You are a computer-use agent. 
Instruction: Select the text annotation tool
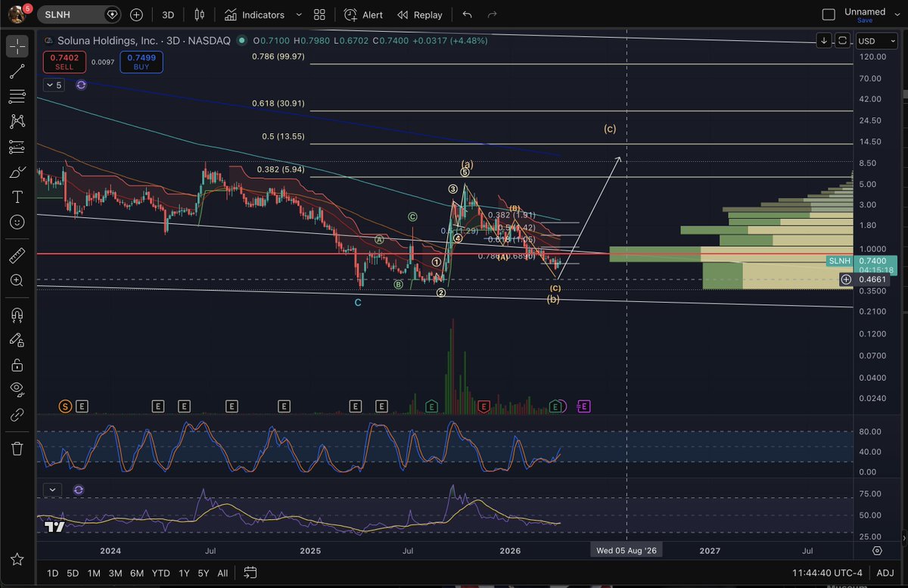(x=17, y=197)
